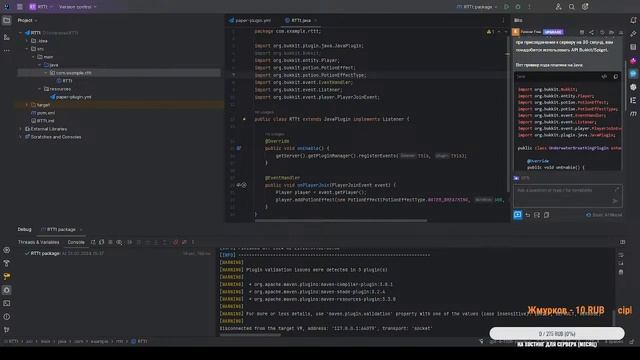Image resolution: width=640 pixels, height=360 pixels.
Task: Open Git tool window icon
Action: tap(7, 329)
